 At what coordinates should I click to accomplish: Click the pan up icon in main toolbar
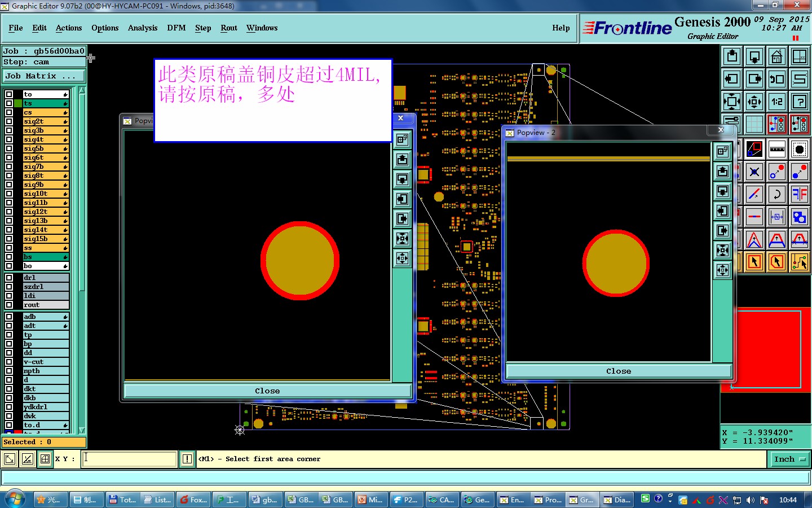732,56
